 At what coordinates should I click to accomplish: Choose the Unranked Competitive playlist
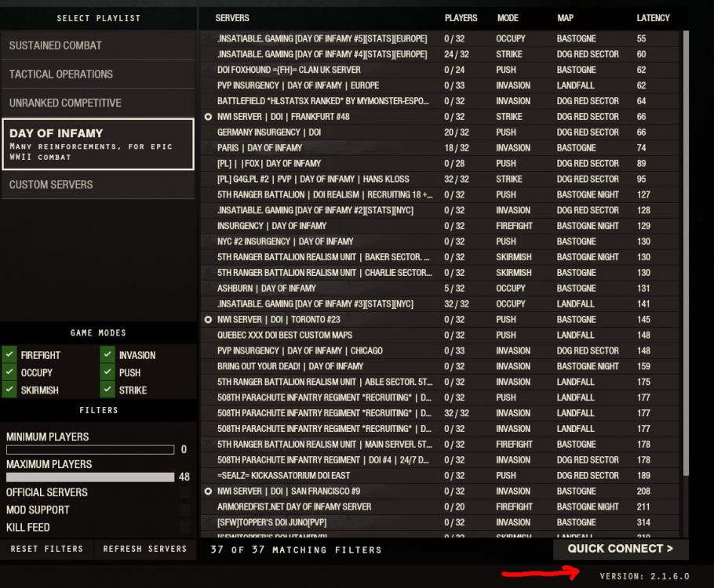[x=98, y=103]
